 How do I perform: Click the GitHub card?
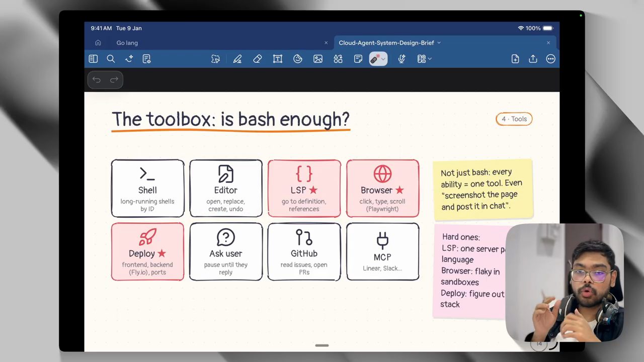tap(304, 251)
